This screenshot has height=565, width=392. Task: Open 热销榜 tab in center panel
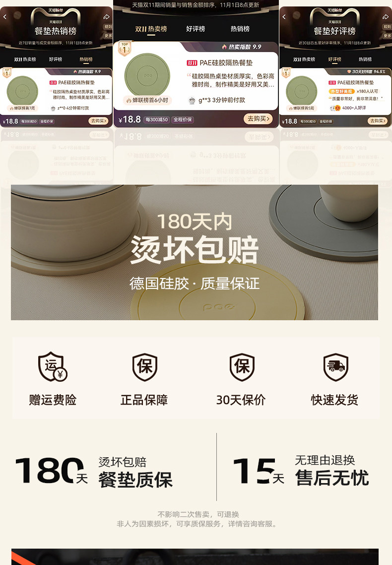[x=240, y=29]
